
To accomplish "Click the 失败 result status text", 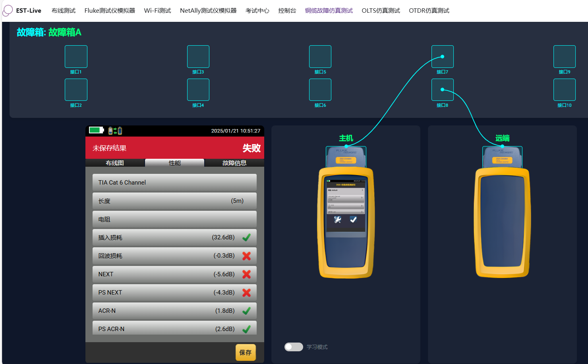I will click(x=251, y=148).
